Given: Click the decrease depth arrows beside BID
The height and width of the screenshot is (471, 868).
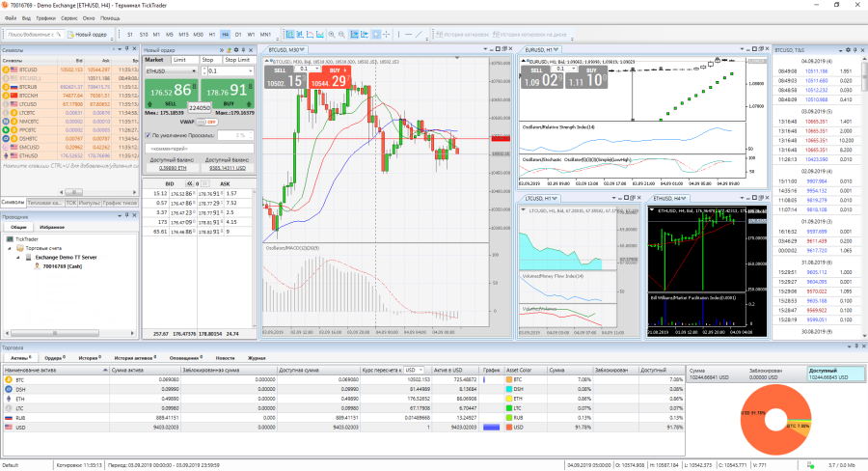Looking at the screenshot, I should click(x=190, y=184).
